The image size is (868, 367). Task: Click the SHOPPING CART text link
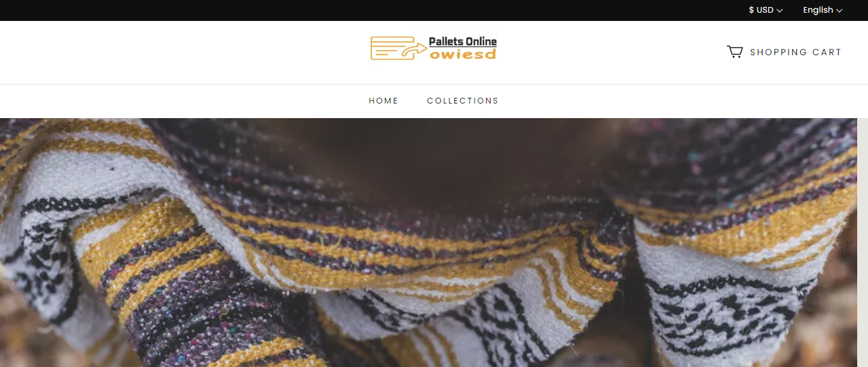pos(796,52)
